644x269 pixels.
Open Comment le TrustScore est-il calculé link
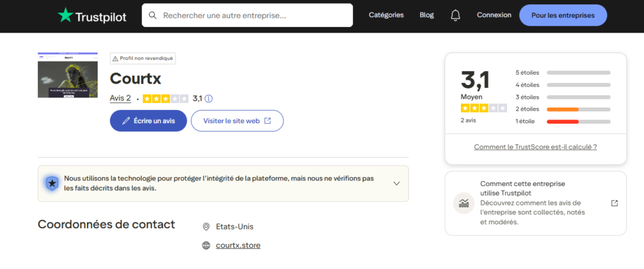point(535,146)
